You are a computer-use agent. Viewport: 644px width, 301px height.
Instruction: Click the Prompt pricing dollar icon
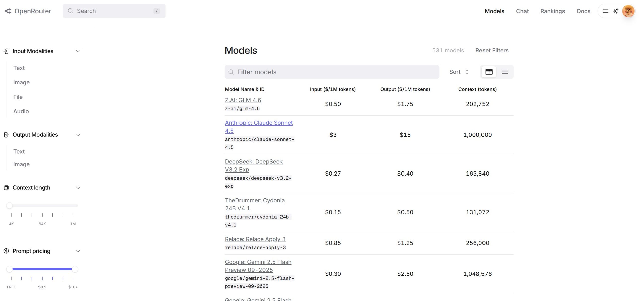coord(6,251)
